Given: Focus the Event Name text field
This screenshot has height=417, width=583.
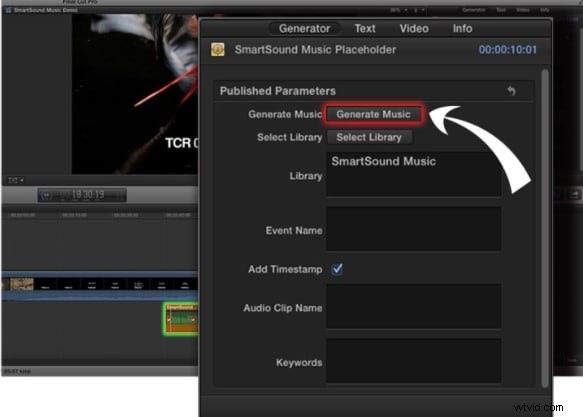Looking at the screenshot, I should pos(413,229).
